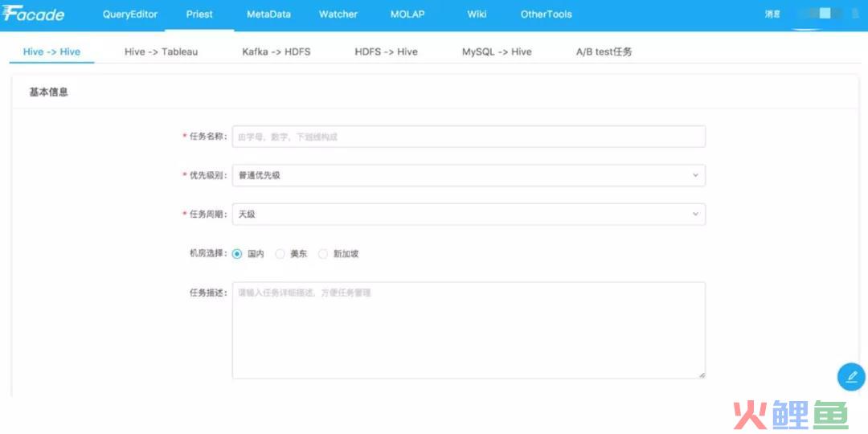Viewport: 868px width, 434px height.
Task: Switch to the Kafka -> HDFS tab
Action: pos(276,51)
